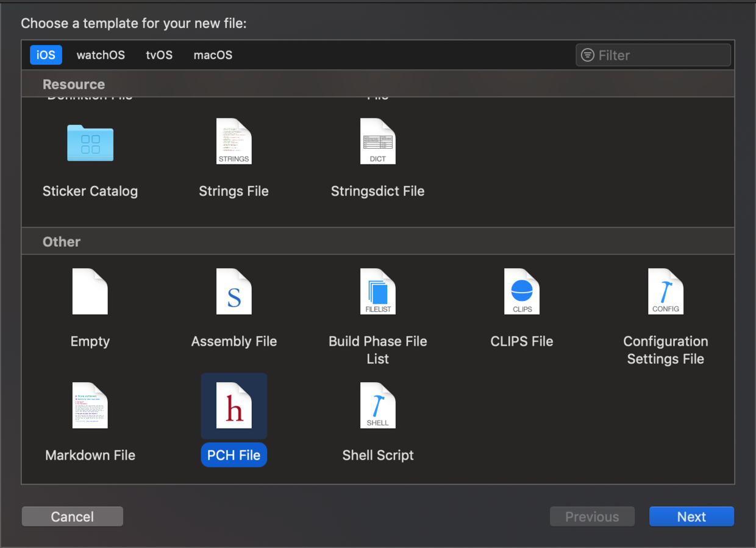The width and height of the screenshot is (756, 548).
Task: Switch to the watchOS tab
Action: pos(101,55)
